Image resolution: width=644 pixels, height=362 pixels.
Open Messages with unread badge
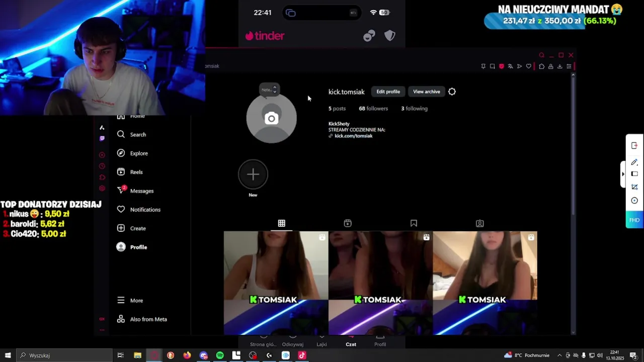[x=135, y=191]
